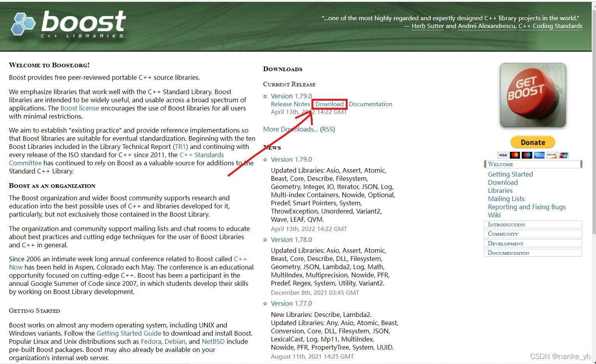Expand the Development sidebar section
This screenshot has height=364, width=596.
click(533, 243)
